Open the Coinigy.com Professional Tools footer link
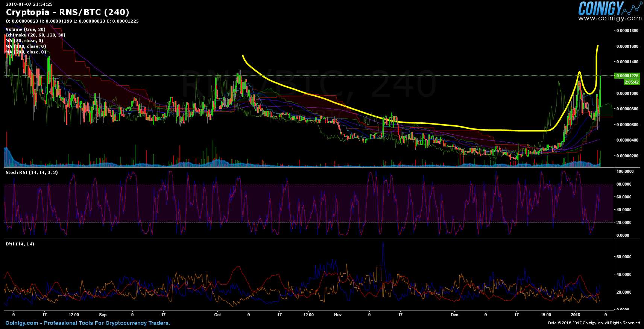This screenshot has width=644, height=329. point(88,323)
